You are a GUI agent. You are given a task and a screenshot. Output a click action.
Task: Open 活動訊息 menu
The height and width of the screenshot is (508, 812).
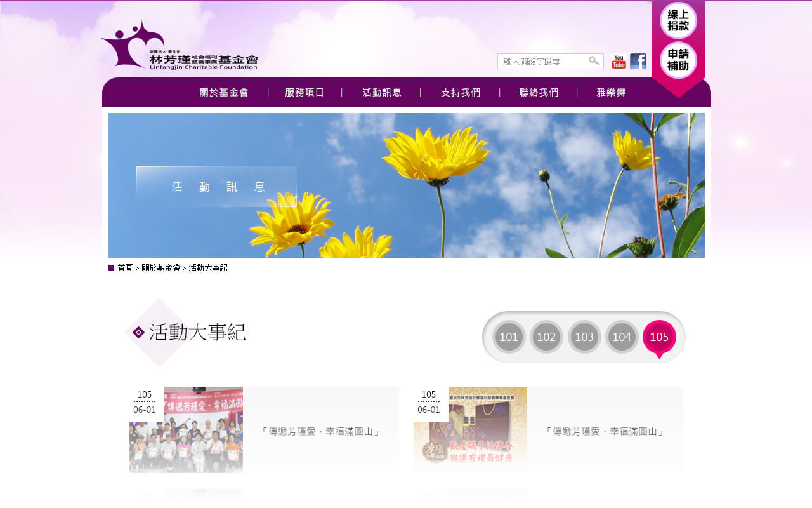(x=382, y=93)
